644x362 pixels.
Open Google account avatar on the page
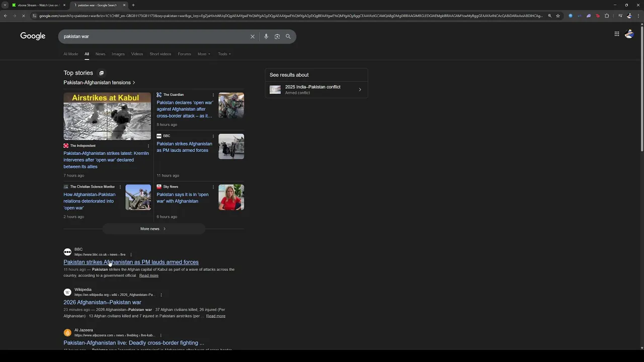tap(629, 34)
